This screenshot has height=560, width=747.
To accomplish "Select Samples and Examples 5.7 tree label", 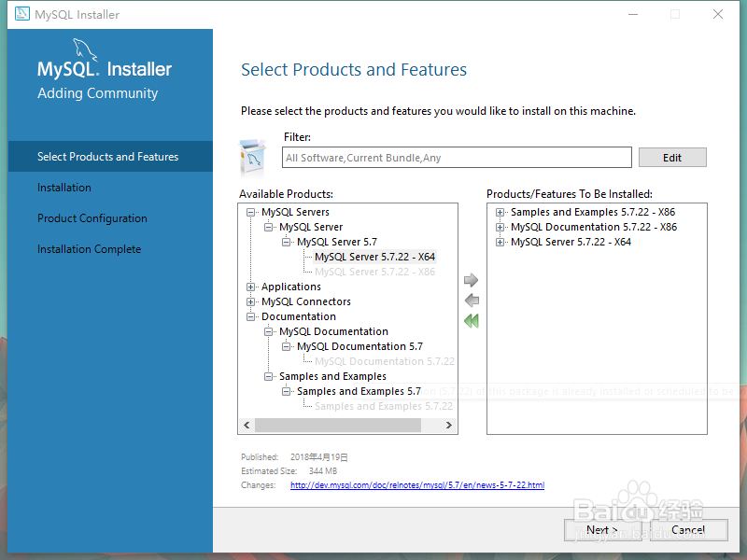I will coord(359,391).
